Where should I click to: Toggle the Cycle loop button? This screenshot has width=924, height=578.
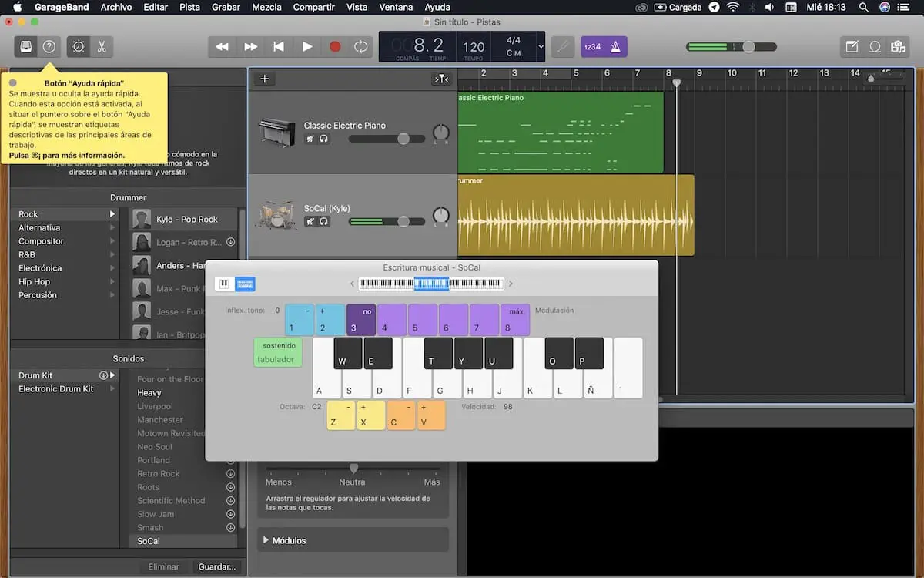tap(360, 47)
